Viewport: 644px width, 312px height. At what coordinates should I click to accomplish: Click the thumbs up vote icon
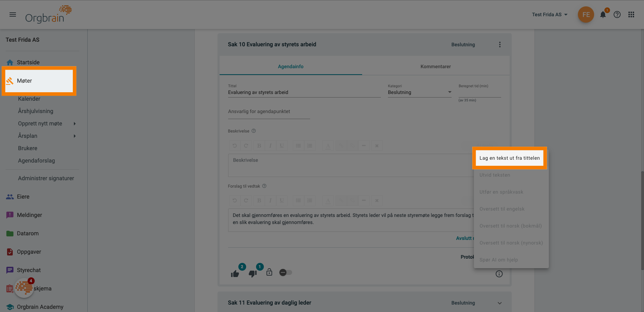(x=235, y=274)
